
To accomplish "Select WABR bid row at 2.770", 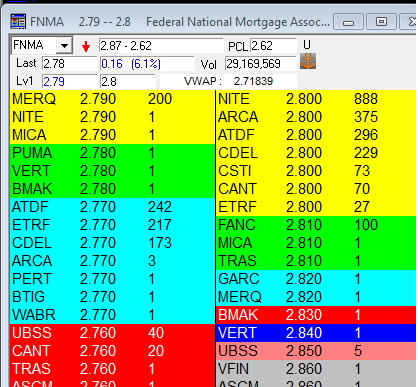I will 113,315.
